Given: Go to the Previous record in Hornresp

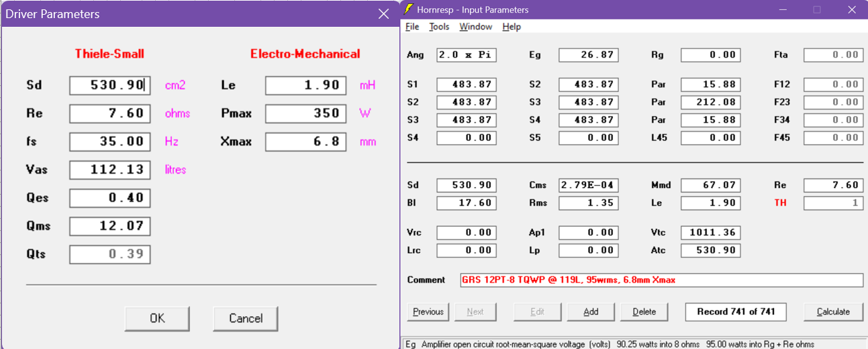Looking at the screenshot, I should [428, 311].
